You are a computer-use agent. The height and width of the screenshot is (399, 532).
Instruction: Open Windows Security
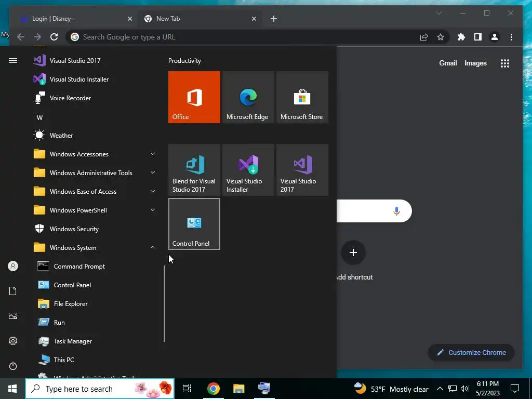pyautogui.click(x=95, y=229)
